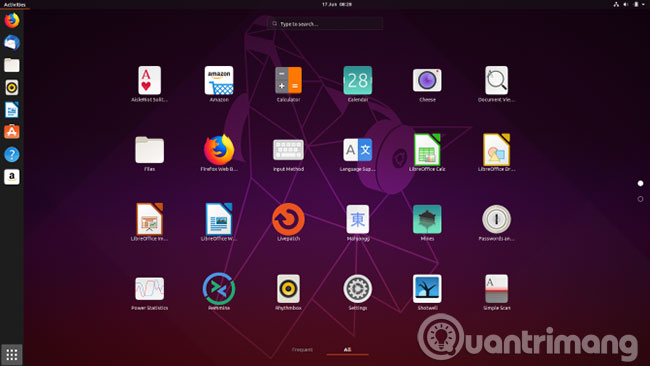Launch LibreOffice Impress
650x366 pixels.
point(149,219)
